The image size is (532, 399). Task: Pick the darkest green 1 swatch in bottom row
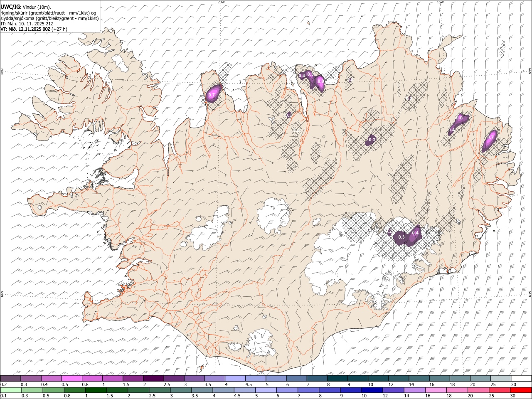96,390
